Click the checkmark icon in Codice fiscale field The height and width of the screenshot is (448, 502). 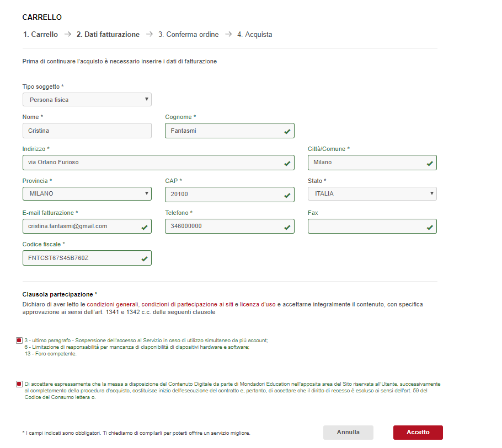coord(145,258)
